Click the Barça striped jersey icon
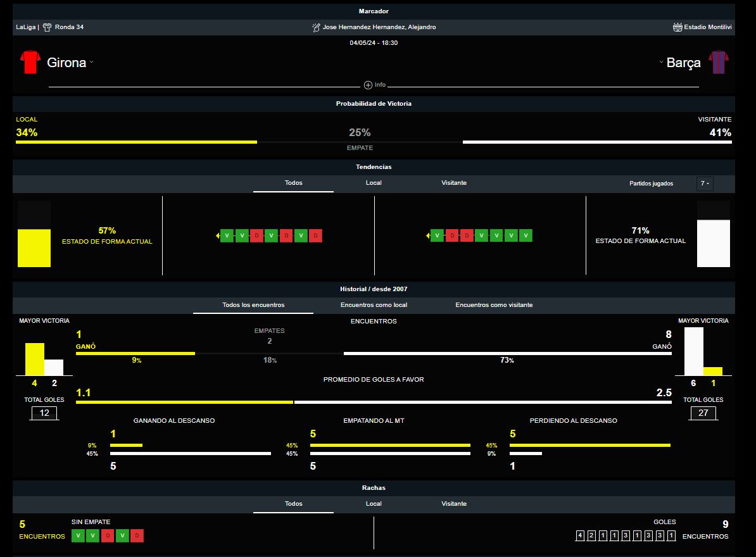The width and height of the screenshot is (756, 557). [719, 62]
